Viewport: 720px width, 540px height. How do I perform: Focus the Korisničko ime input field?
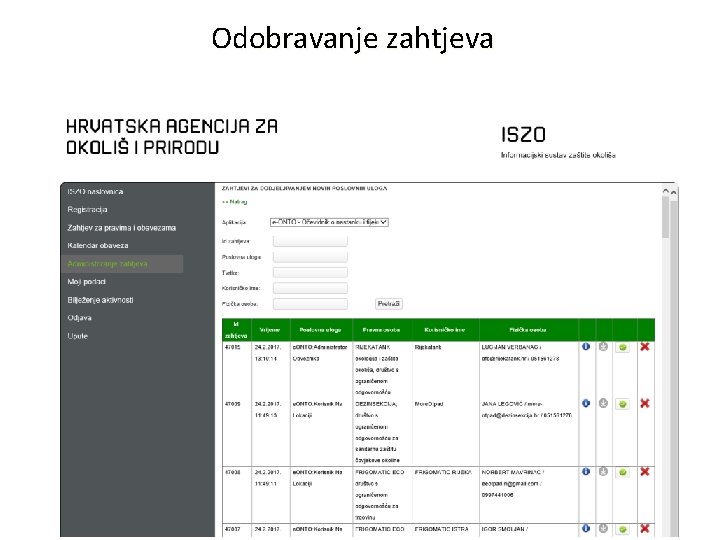coord(310,288)
